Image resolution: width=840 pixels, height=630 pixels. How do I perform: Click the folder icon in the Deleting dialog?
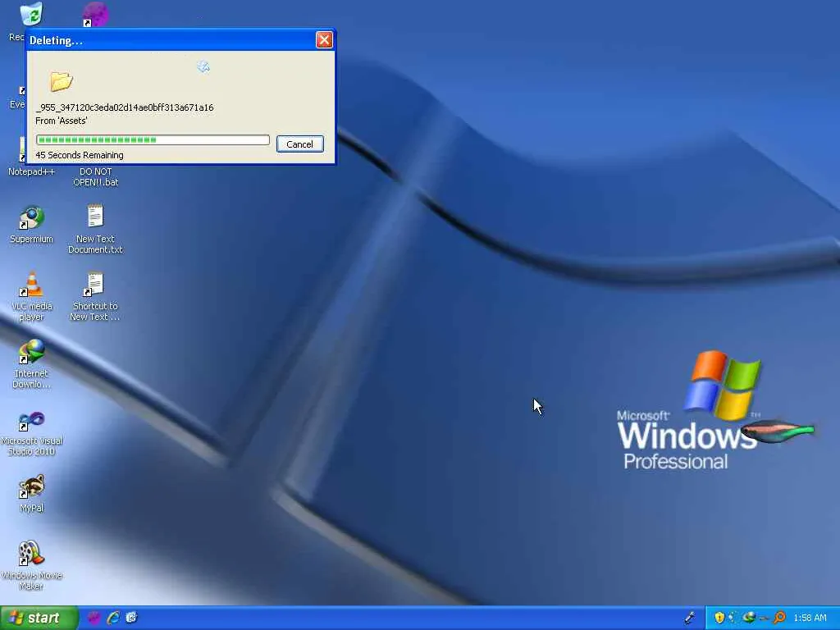[61, 81]
